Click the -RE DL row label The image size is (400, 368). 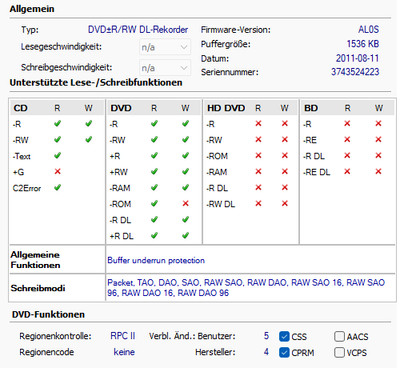[316, 172]
